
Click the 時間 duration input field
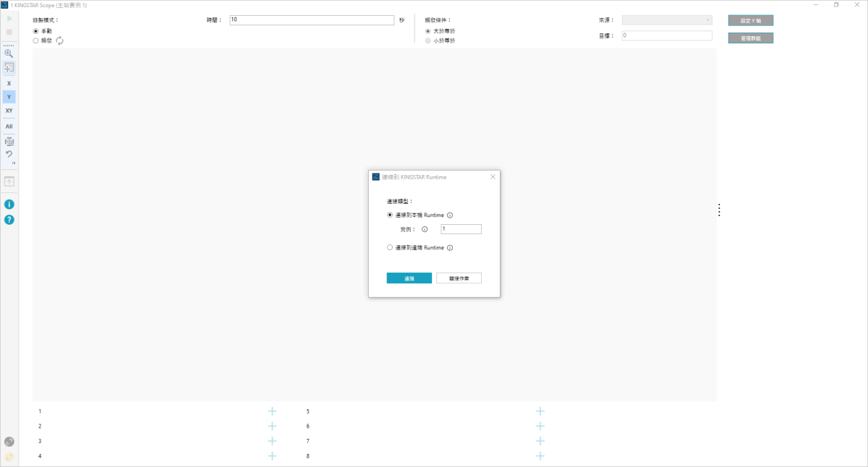311,20
